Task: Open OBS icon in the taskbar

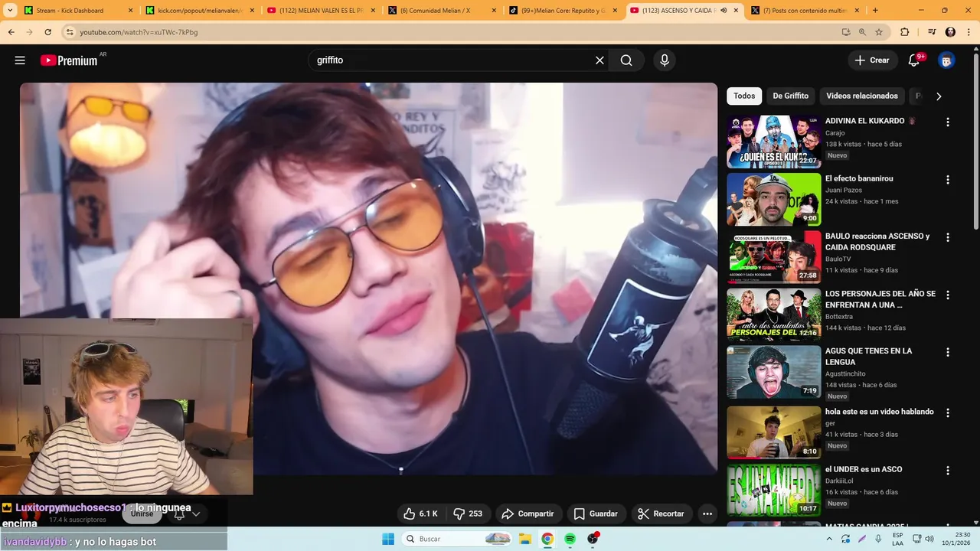Action: (593, 539)
